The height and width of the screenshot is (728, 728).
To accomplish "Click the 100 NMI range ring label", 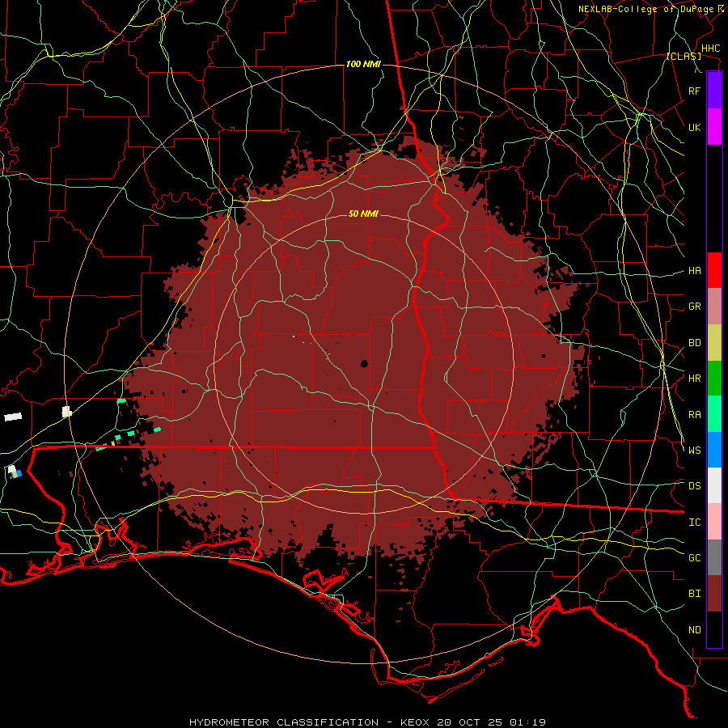I will click(x=363, y=64).
